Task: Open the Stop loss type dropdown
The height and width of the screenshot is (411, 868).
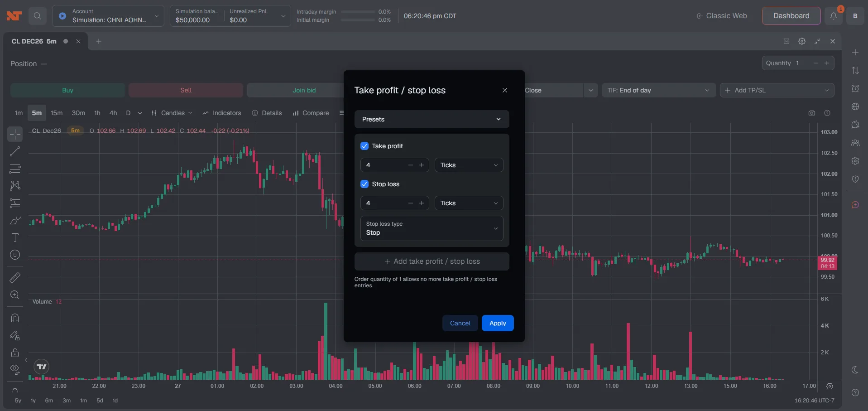Action: (x=432, y=228)
